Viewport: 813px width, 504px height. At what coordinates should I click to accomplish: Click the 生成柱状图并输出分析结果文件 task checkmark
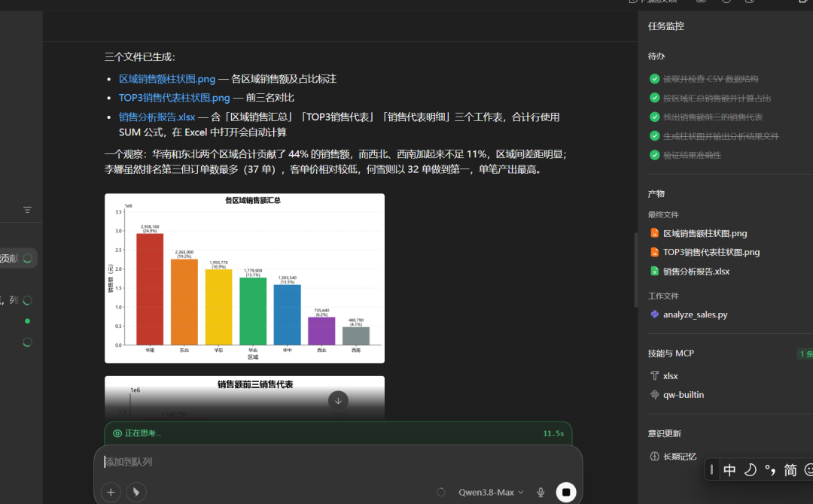point(654,135)
